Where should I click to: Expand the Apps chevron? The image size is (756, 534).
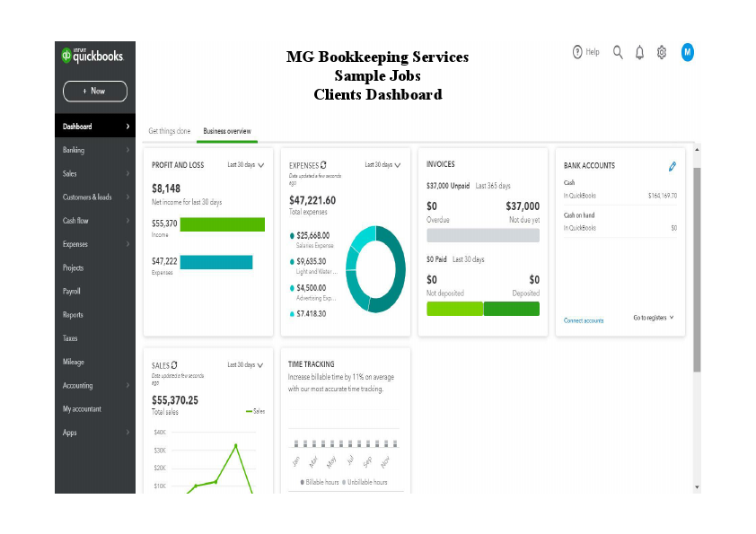(x=127, y=433)
